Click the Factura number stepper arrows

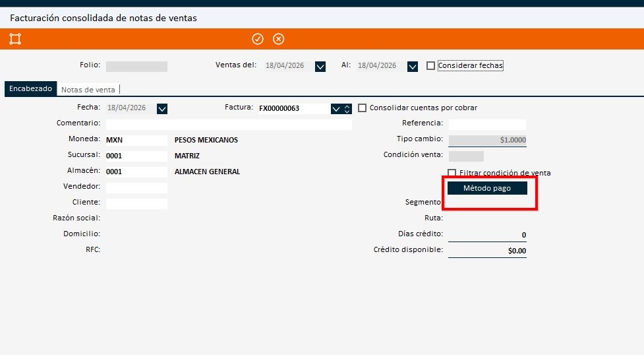347,109
